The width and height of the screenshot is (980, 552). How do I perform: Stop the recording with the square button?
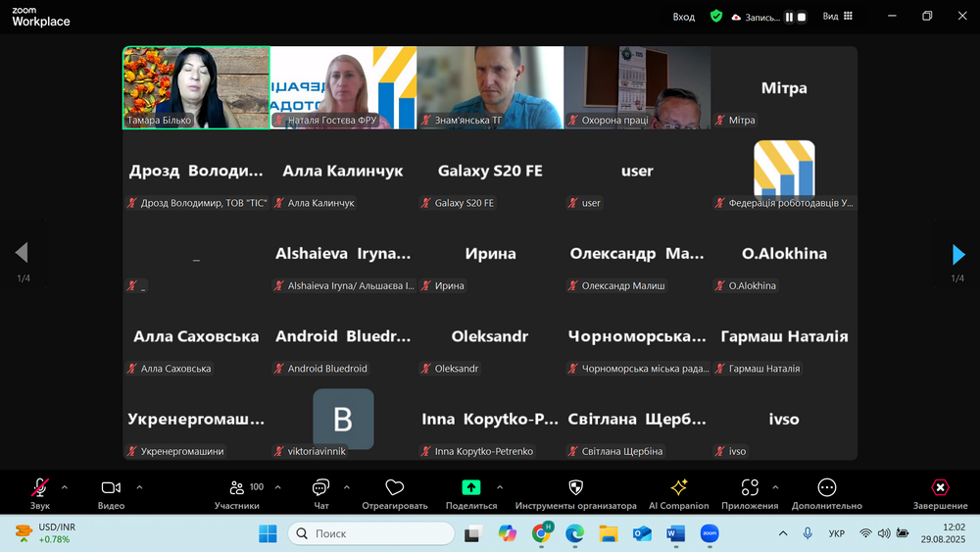802,17
